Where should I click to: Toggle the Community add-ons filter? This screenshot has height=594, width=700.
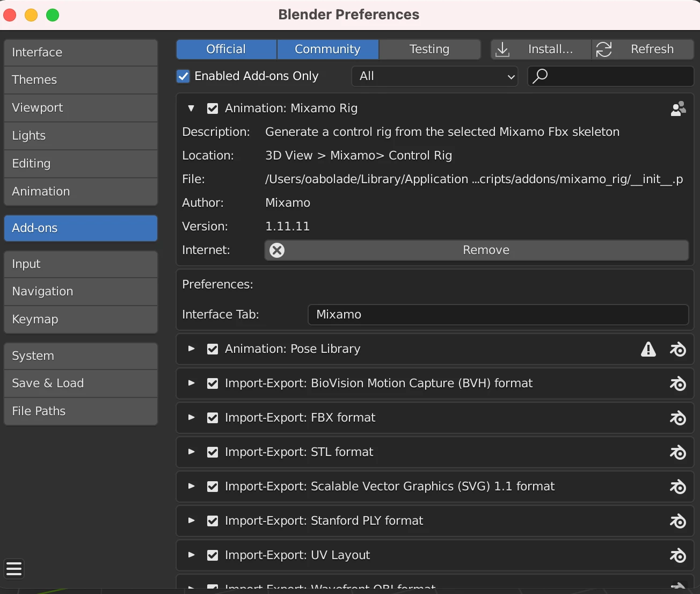coord(327,49)
